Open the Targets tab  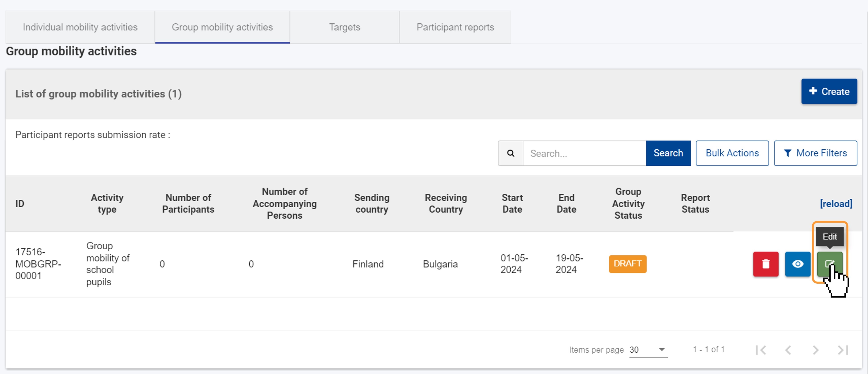coord(344,27)
